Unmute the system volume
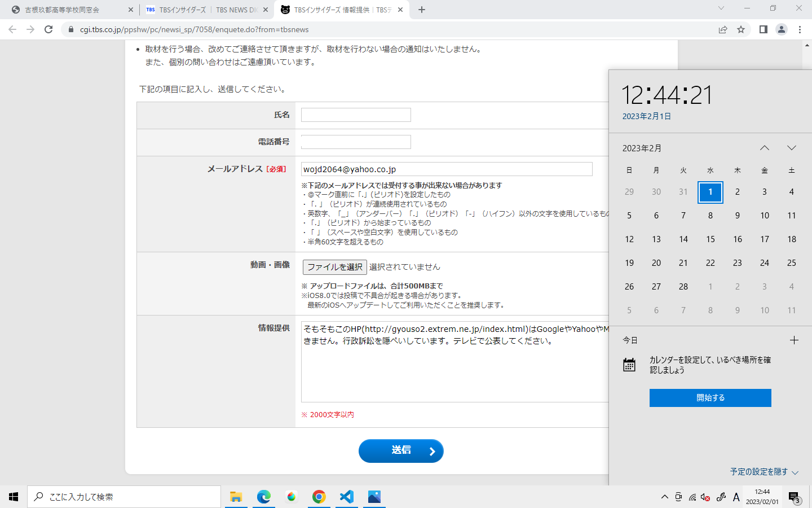Image resolution: width=812 pixels, height=508 pixels. pyautogui.click(x=706, y=497)
